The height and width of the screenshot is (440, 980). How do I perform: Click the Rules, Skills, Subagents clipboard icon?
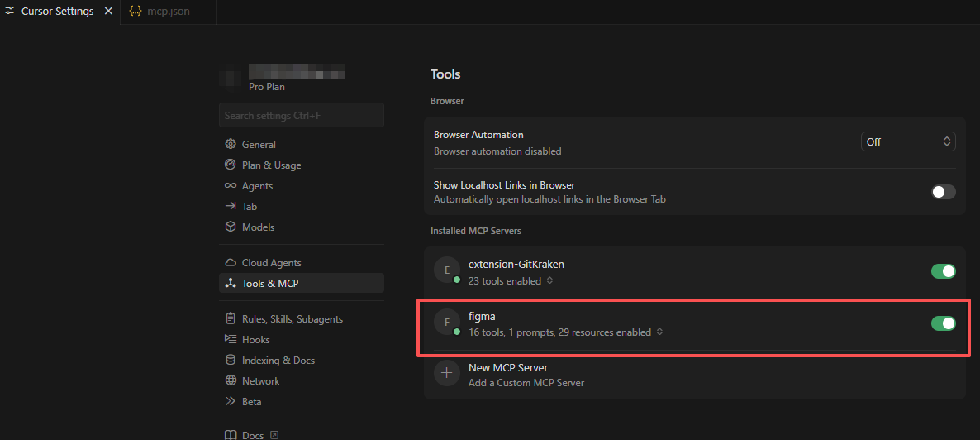click(230, 318)
